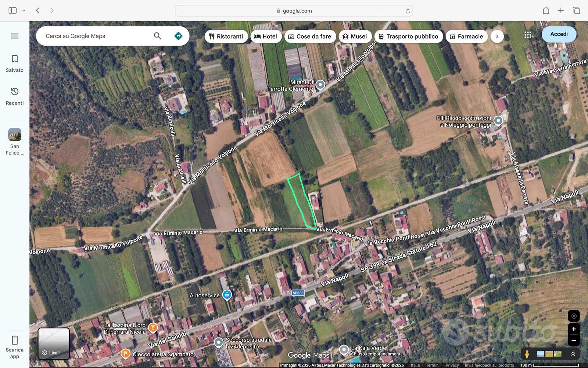Toggle the Livelli map layer thumbnail

click(x=54, y=344)
